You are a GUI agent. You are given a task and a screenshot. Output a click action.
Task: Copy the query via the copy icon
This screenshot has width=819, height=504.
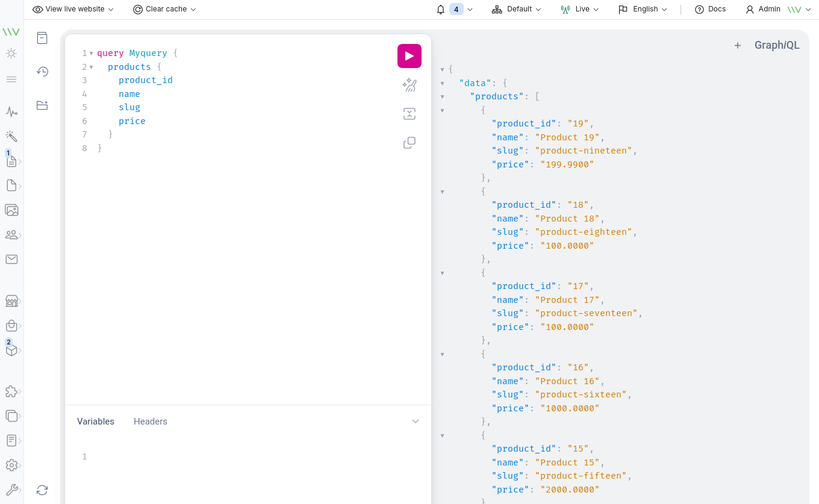(409, 143)
